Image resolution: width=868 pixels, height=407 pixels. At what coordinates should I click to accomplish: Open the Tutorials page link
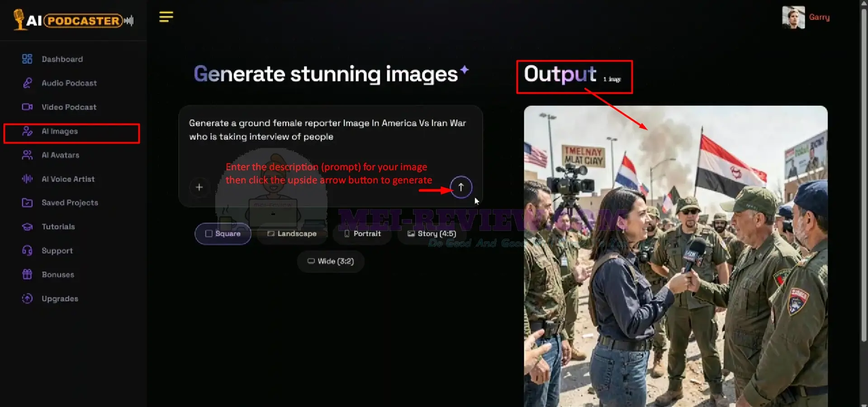pos(58,226)
